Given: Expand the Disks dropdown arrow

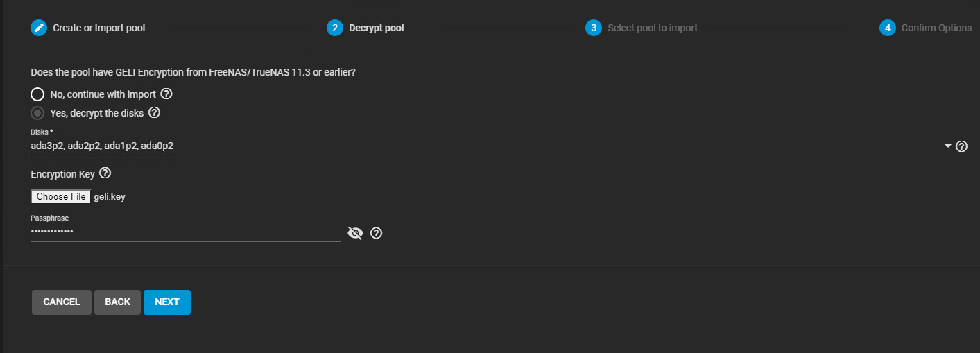Looking at the screenshot, I should pos(948,146).
